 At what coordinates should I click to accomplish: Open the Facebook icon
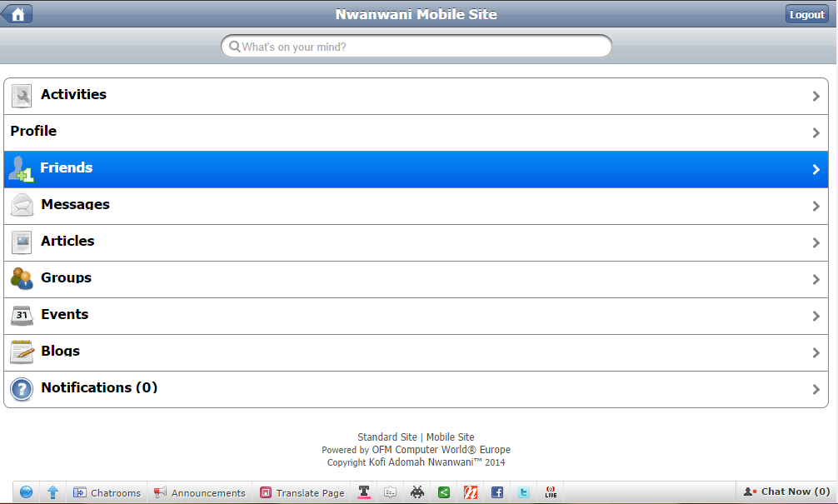497,492
